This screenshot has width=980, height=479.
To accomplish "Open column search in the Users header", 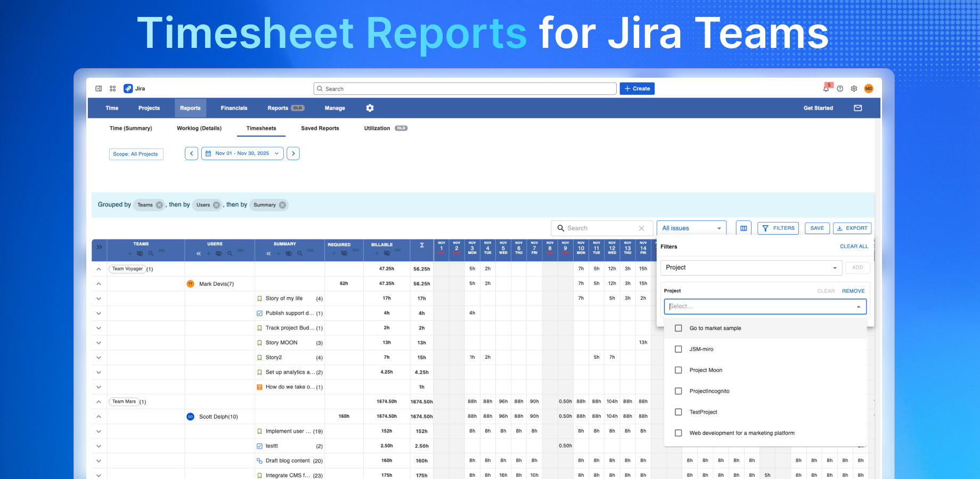I will (x=230, y=253).
